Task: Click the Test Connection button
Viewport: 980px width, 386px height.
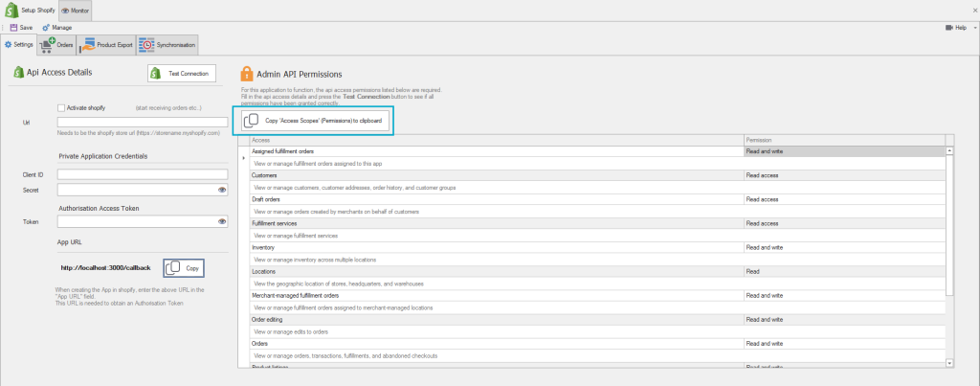Action: point(182,73)
